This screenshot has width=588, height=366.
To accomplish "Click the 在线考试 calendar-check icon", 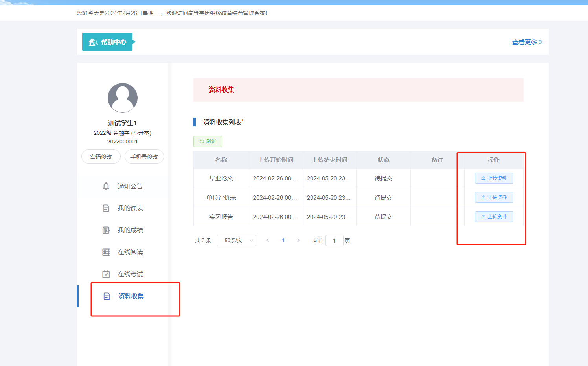I will (x=106, y=274).
